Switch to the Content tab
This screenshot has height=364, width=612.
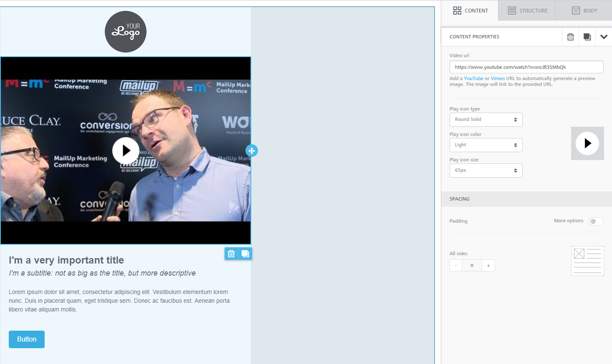coord(470,10)
